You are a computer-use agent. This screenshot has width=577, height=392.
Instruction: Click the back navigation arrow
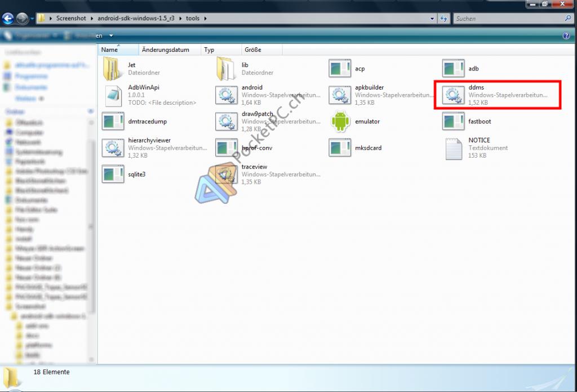[x=8, y=19]
